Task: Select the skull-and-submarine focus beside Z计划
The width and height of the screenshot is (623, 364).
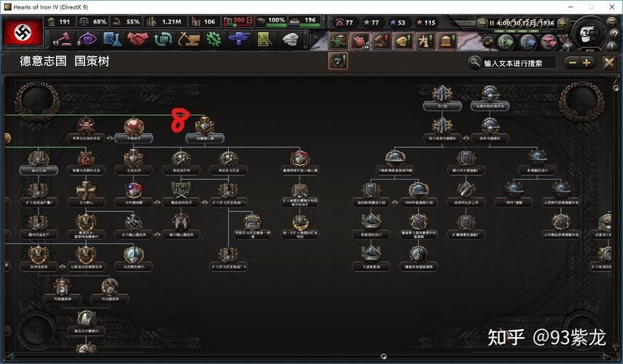Action: point(490,98)
